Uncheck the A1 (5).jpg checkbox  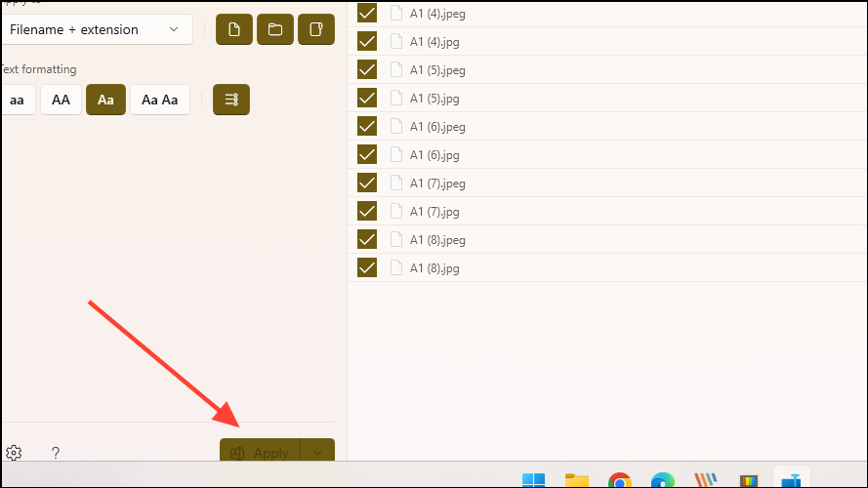[367, 98]
